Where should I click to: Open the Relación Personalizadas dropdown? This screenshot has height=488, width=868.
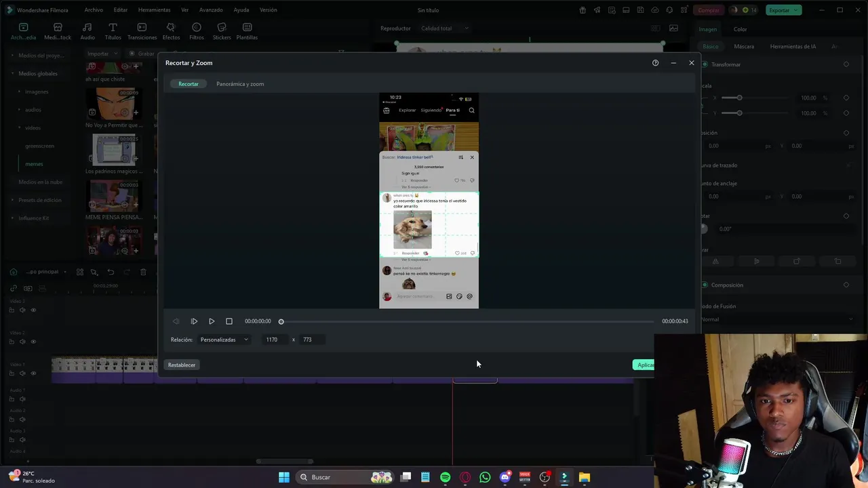coord(224,340)
